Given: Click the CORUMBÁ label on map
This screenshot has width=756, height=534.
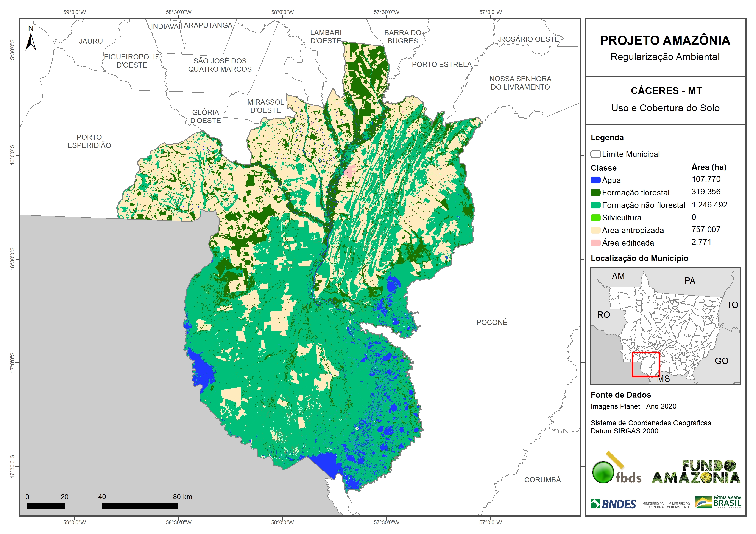Looking at the screenshot, I should [542, 480].
